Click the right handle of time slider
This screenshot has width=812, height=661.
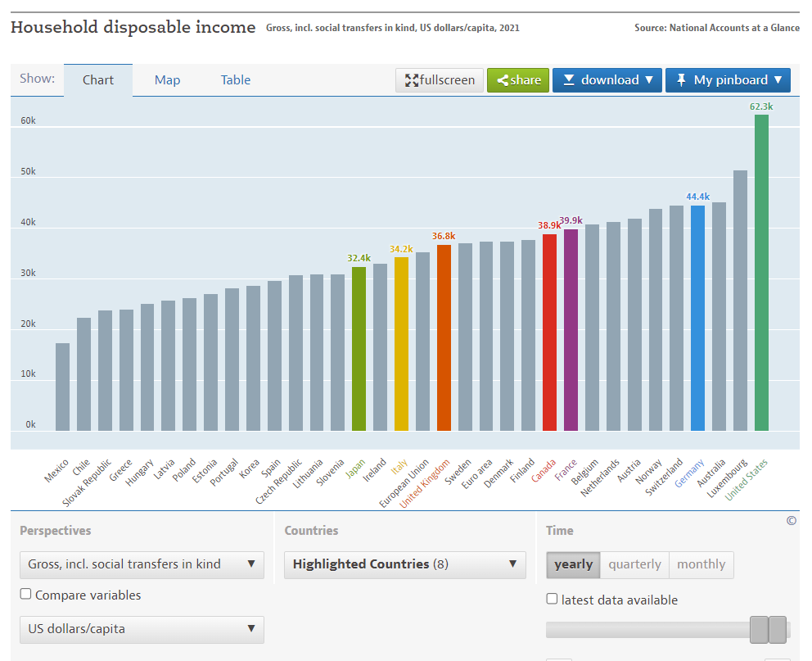[778, 630]
